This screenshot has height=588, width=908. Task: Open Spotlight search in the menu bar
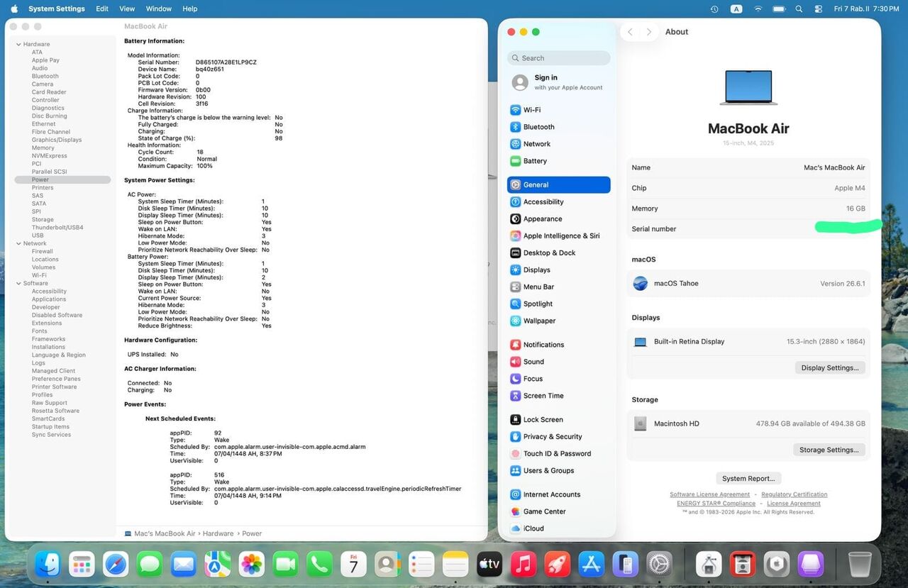point(799,9)
